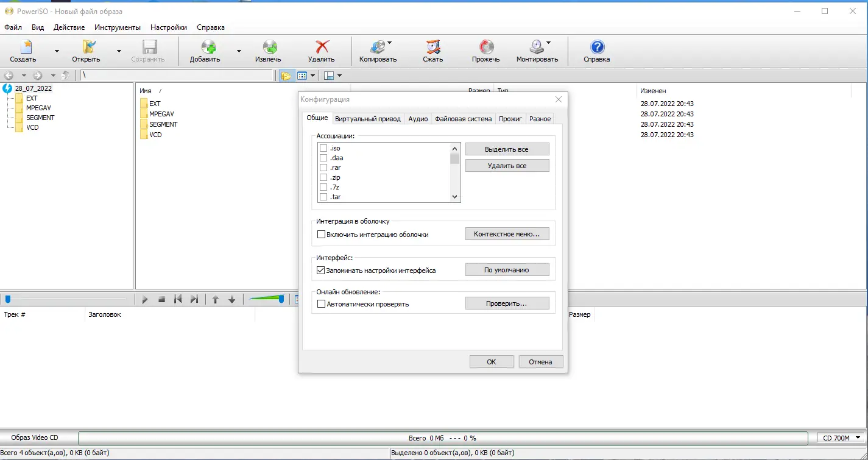The width and height of the screenshot is (868, 460).
Task: Click the Back navigation arrow icon
Action: coord(9,76)
